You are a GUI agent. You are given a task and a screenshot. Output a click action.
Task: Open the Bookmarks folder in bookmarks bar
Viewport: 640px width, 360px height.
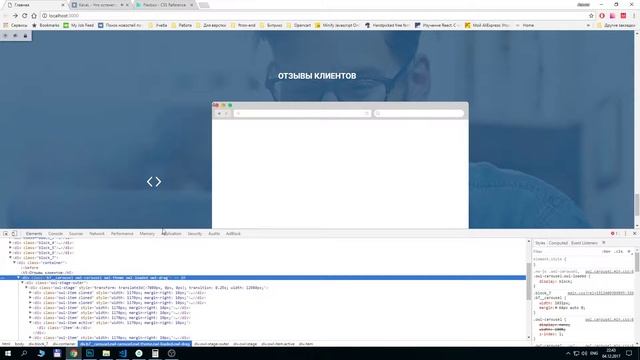(46, 25)
